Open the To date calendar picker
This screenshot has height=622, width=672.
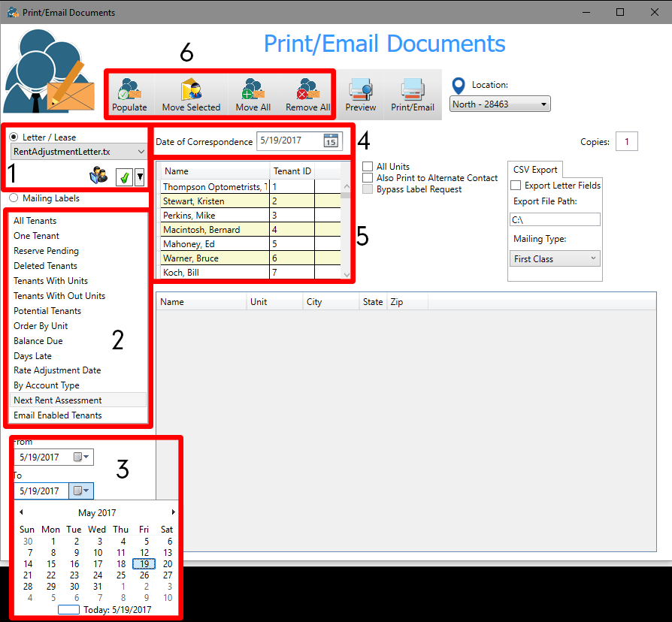tap(81, 491)
